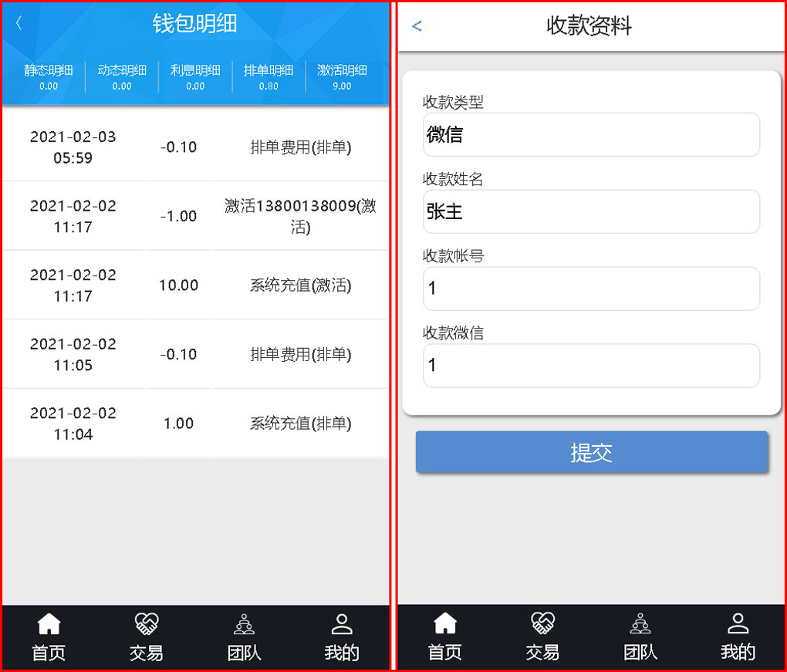Viewport: 787px width, 672px height.
Task: View the 排单明细 tab
Action: pyautogui.click(x=268, y=76)
